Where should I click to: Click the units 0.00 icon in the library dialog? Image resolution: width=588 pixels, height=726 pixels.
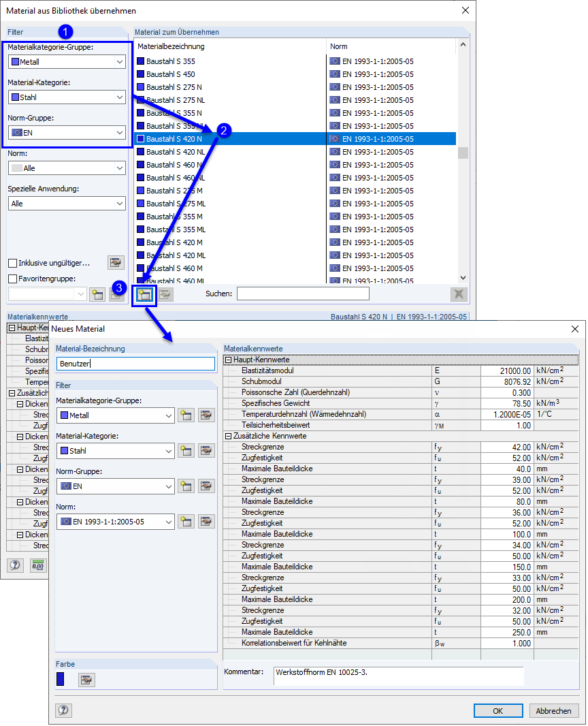38,565
